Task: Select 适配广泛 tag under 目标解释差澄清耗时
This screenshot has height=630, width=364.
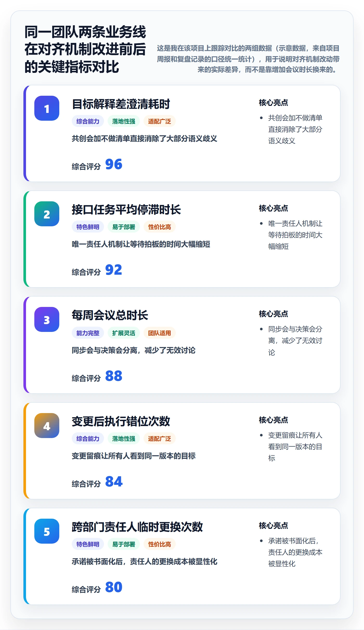Action: [160, 121]
